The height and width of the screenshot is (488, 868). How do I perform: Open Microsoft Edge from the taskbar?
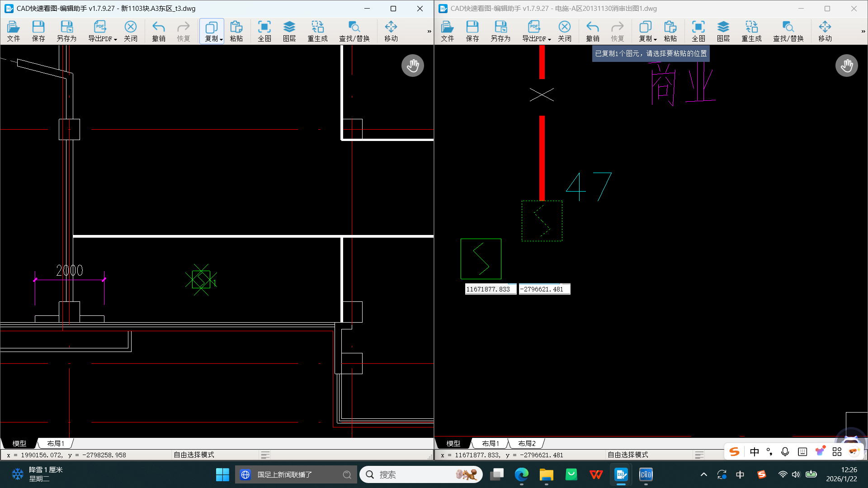521,474
